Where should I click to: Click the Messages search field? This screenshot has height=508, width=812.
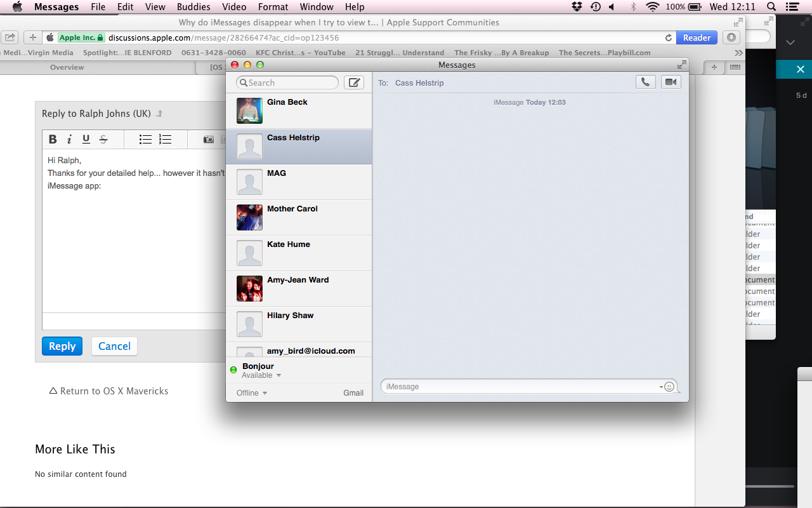[x=287, y=83]
